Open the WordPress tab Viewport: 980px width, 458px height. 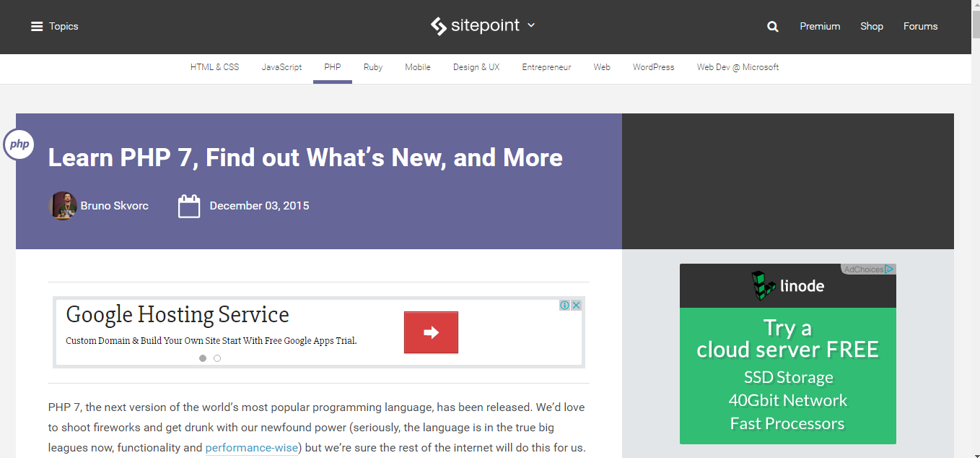point(654,67)
